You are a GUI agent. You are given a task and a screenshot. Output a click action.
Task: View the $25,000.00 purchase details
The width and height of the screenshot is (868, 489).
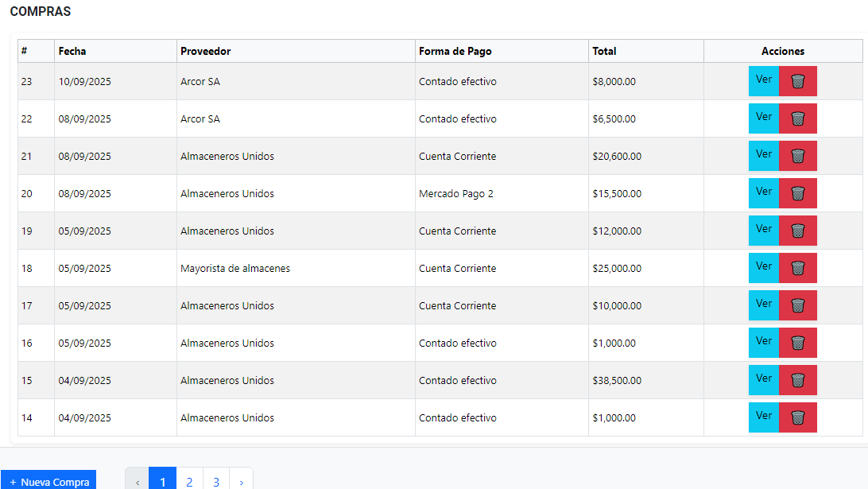(x=764, y=267)
